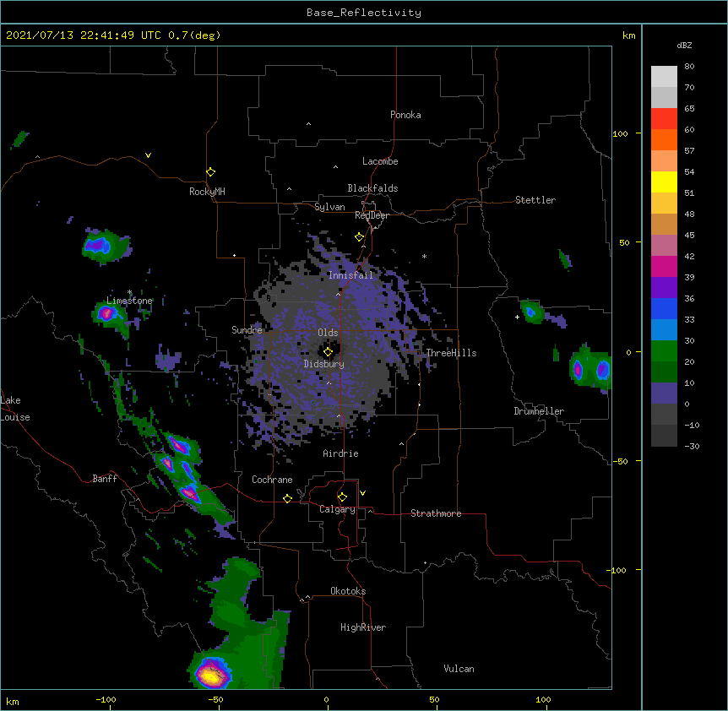
Task: Click the yellow v marker east of Calgary
Action: 362,493
